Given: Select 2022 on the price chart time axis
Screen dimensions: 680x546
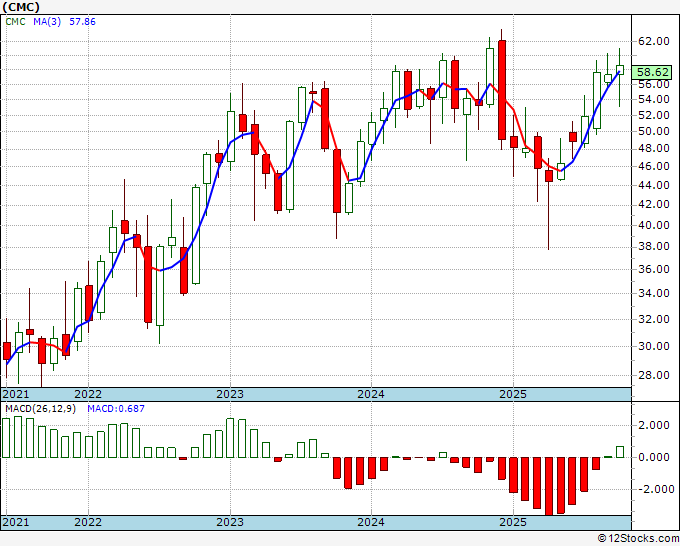Looking at the screenshot, I should 88,394.
